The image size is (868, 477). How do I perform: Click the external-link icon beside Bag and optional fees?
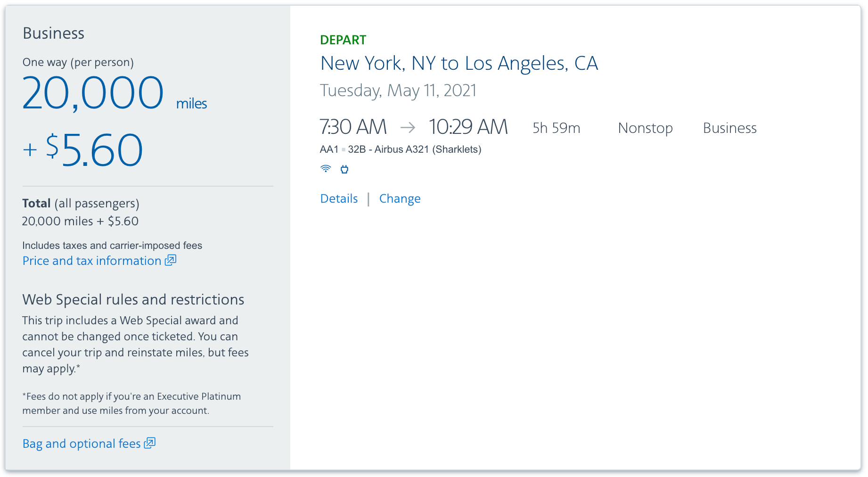pos(150,443)
